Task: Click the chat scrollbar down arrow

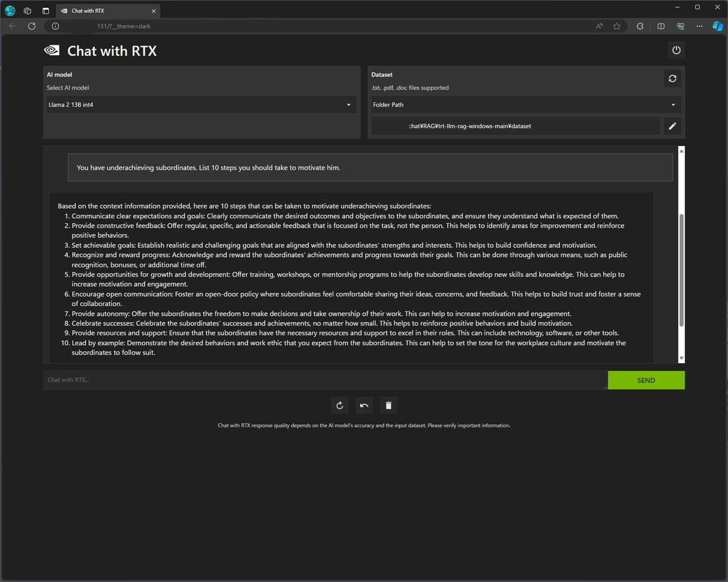Action: (x=681, y=358)
